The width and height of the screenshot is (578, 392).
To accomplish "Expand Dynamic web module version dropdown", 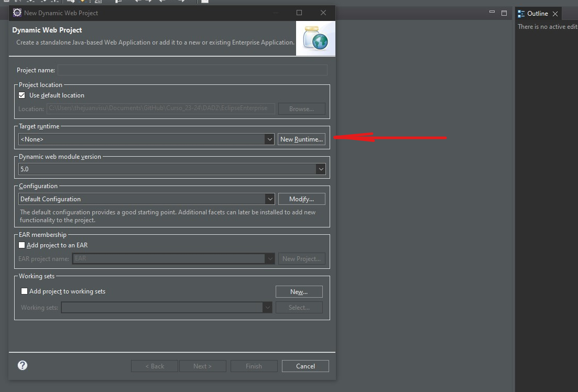I will pyautogui.click(x=320, y=169).
